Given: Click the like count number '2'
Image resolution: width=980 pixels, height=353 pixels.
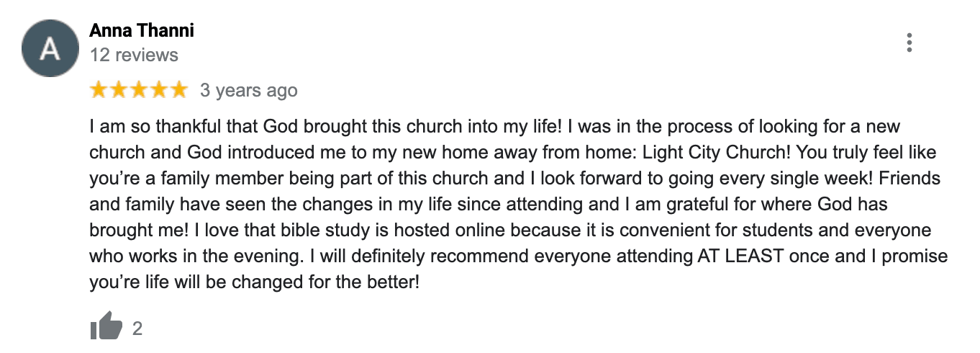Looking at the screenshot, I should click(137, 329).
